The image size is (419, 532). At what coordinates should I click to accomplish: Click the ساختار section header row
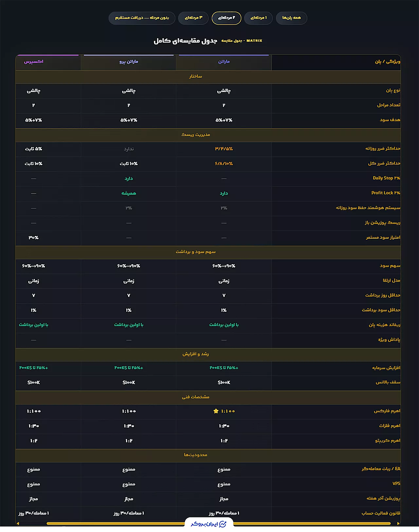point(208,77)
